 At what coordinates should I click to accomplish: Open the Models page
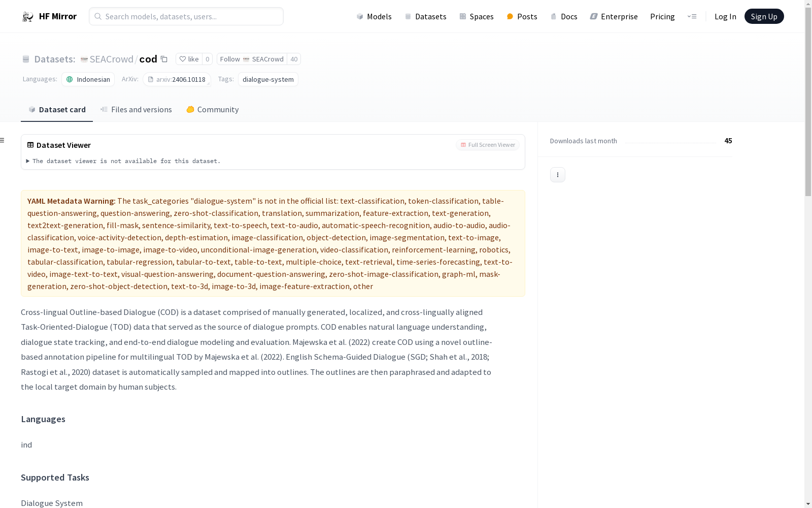pyautogui.click(x=374, y=16)
